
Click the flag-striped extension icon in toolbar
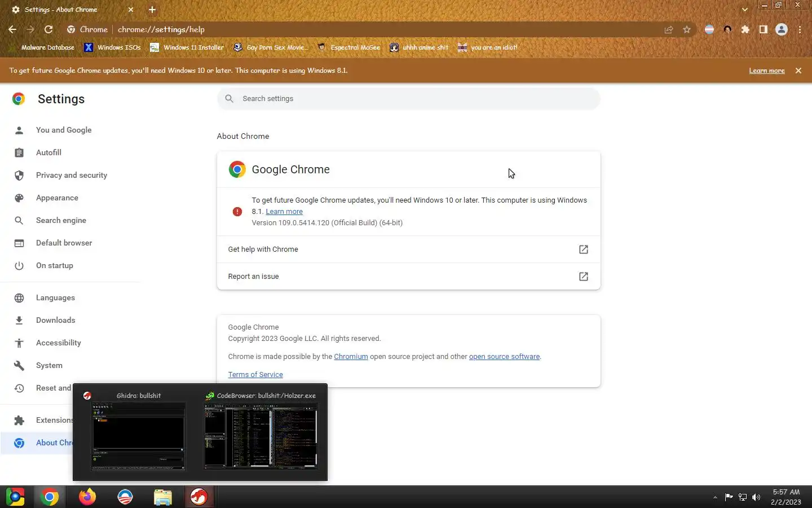point(709,29)
